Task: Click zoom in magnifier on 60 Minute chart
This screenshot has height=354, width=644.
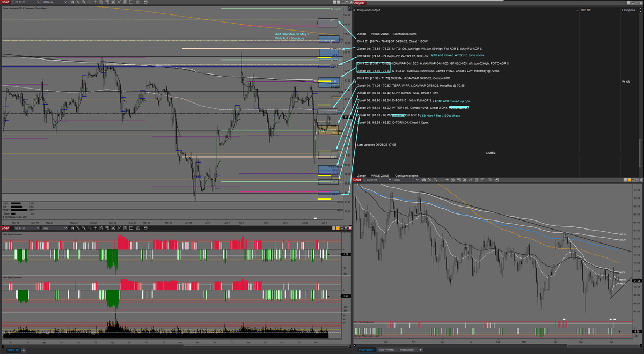Action: 84,2
